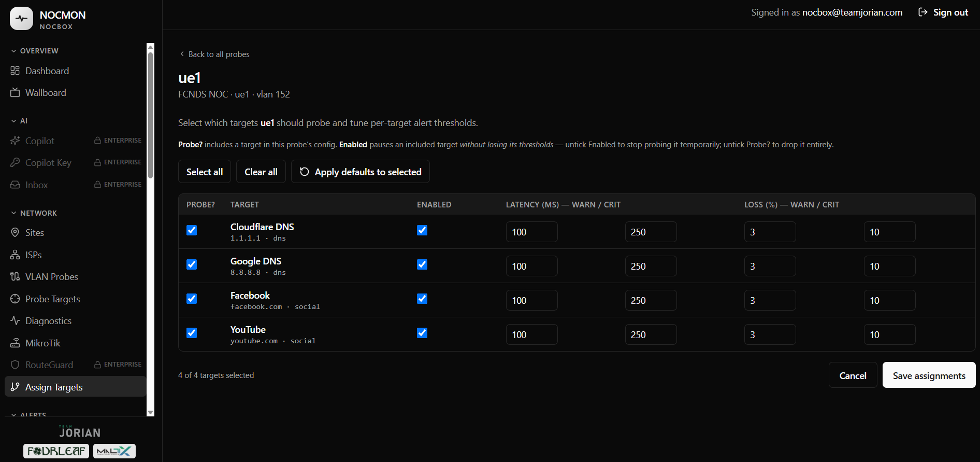Viewport: 980px width, 462px height.
Task: Go back to all probes
Action: pyautogui.click(x=214, y=54)
